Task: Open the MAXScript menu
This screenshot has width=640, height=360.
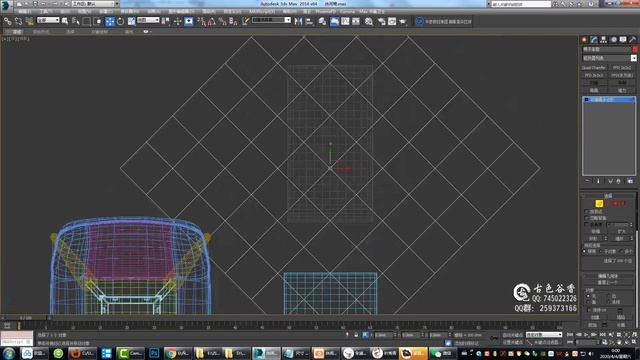Action: pyautogui.click(x=262, y=11)
